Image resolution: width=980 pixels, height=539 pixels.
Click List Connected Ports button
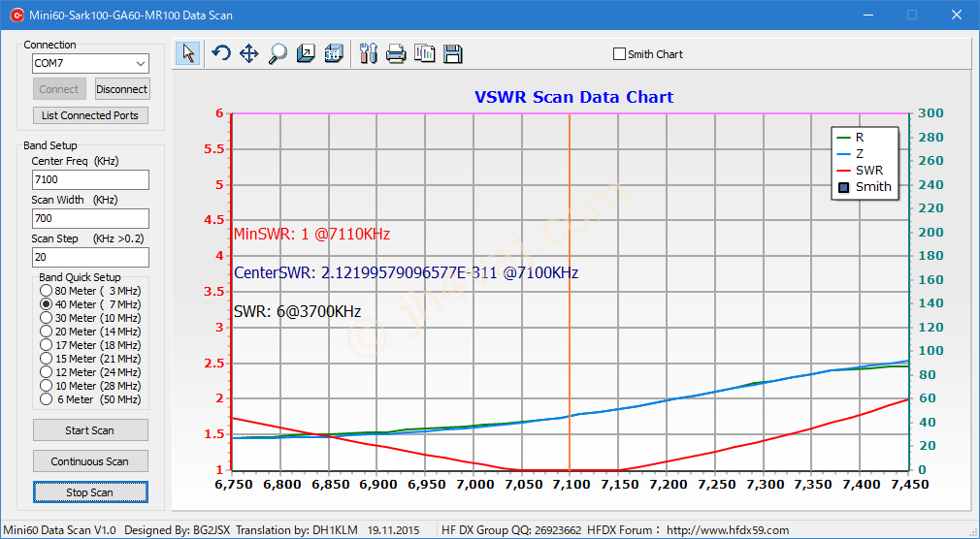90,115
